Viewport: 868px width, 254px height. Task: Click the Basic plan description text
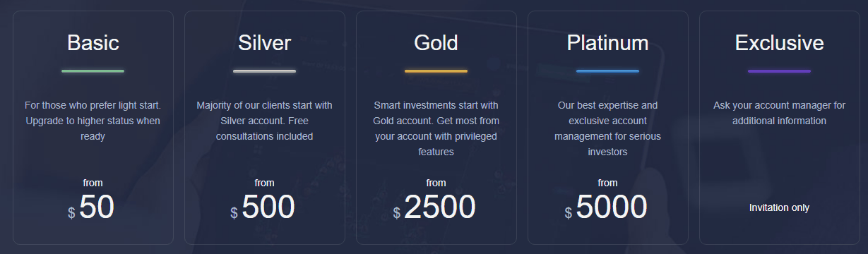pyautogui.click(x=93, y=121)
